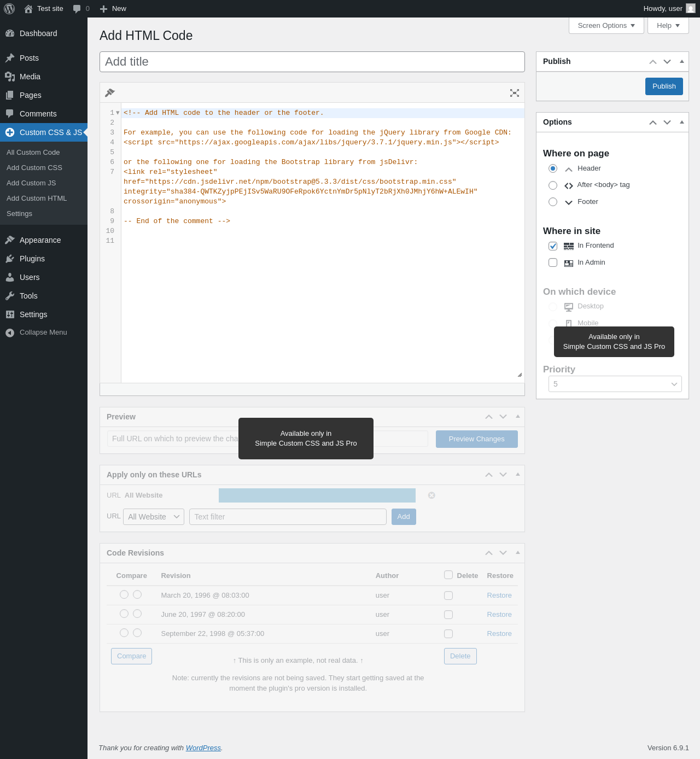700x759 pixels.
Task: Open the Screen Options dropdown
Action: tap(606, 26)
